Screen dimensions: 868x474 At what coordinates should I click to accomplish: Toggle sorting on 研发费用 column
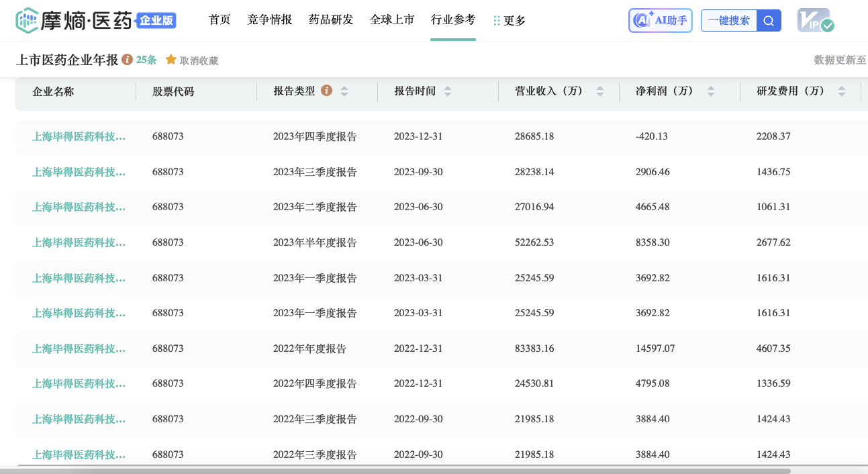841,91
